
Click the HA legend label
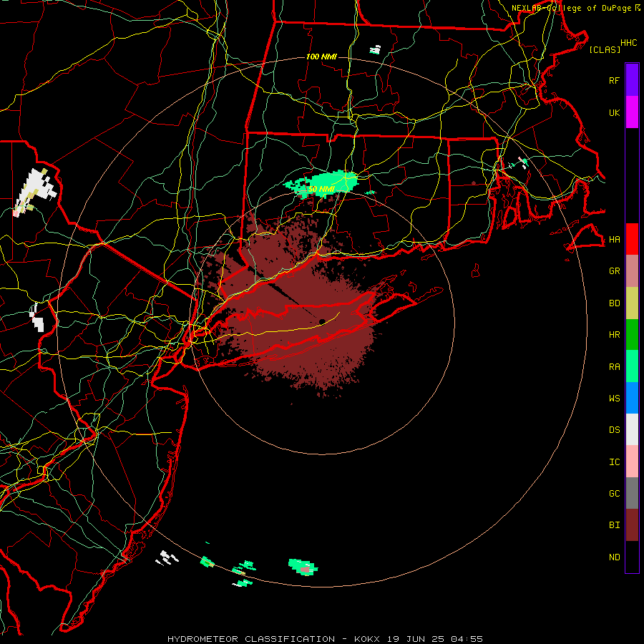pos(614,239)
